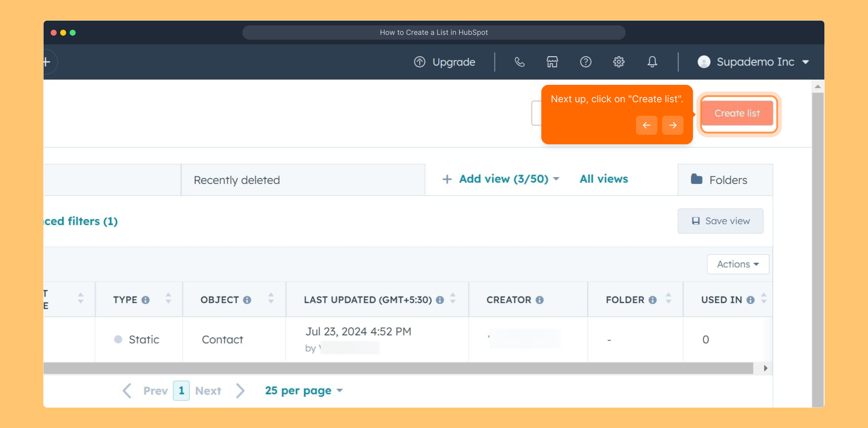Open the 25 per page dropdown

[x=304, y=391]
